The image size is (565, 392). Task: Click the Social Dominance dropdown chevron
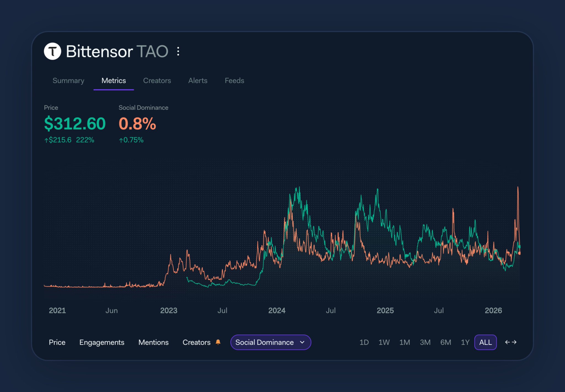[302, 342]
